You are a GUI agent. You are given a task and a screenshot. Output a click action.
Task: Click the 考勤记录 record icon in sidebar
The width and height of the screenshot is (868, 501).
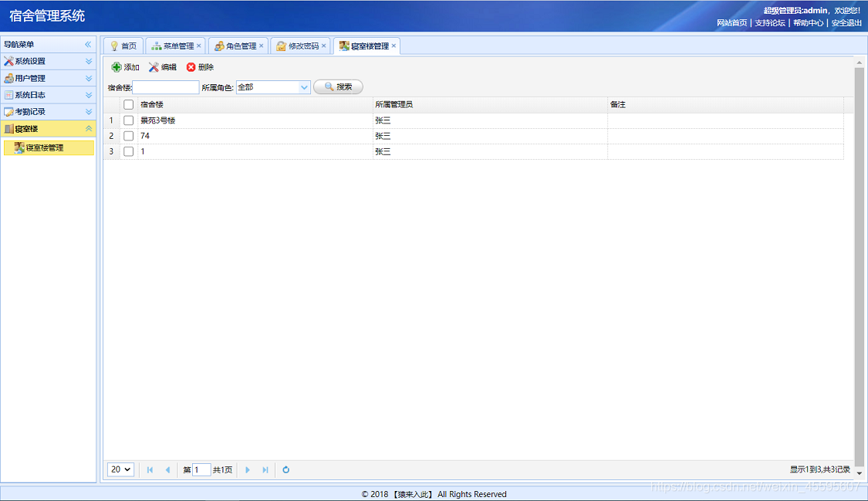pyautogui.click(x=8, y=112)
